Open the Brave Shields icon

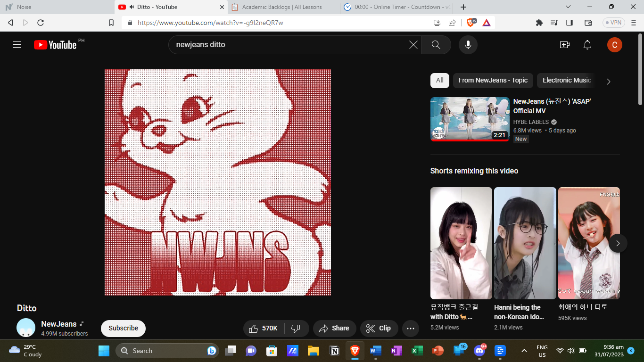pos(471,22)
